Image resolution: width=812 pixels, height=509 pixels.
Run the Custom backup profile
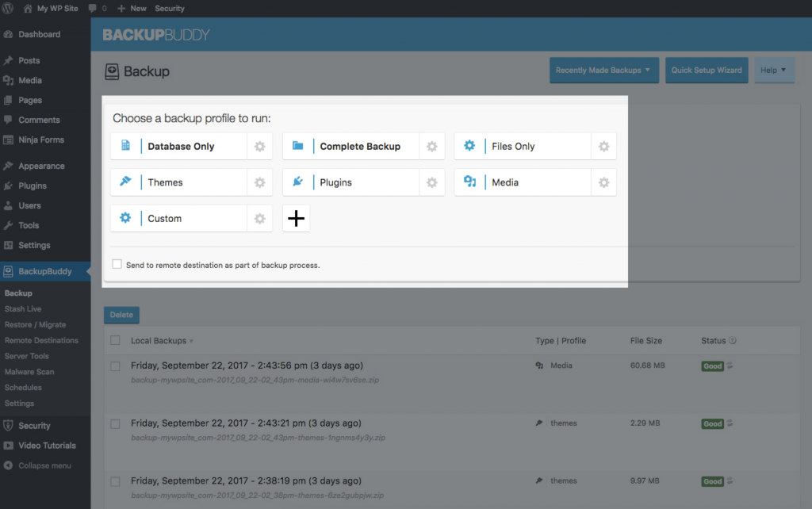(178, 219)
